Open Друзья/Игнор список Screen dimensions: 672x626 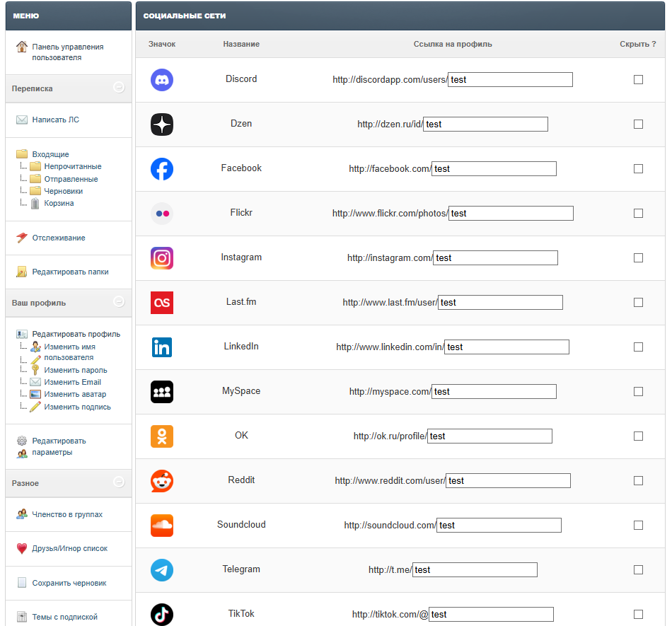(x=69, y=549)
